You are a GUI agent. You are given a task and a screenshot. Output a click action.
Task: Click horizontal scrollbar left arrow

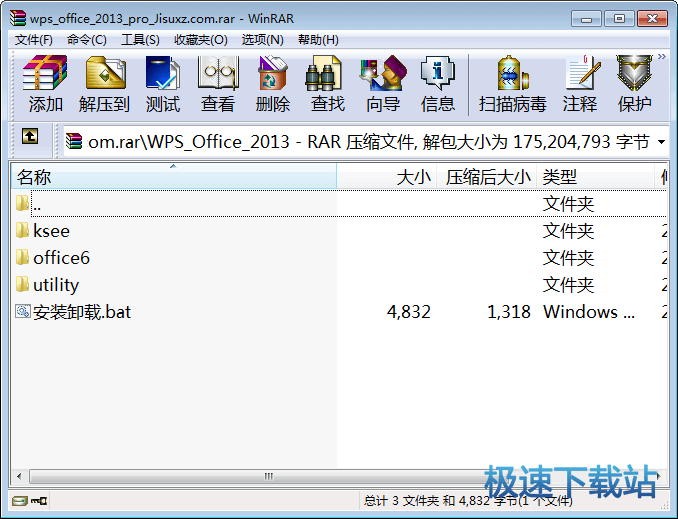pyautogui.click(x=19, y=476)
